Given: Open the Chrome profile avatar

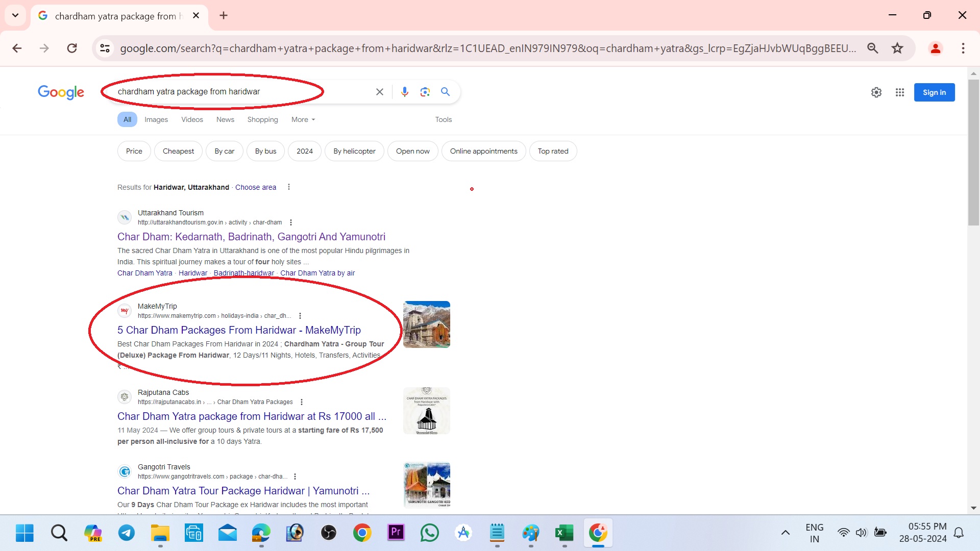Looking at the screenshot, I should click(x=936, y=48).
